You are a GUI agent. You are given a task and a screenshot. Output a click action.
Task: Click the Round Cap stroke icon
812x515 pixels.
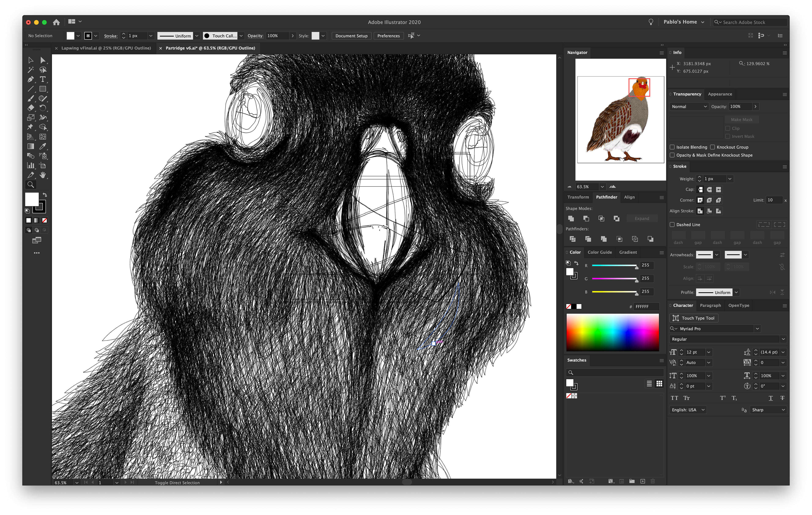tap(709, 190)
